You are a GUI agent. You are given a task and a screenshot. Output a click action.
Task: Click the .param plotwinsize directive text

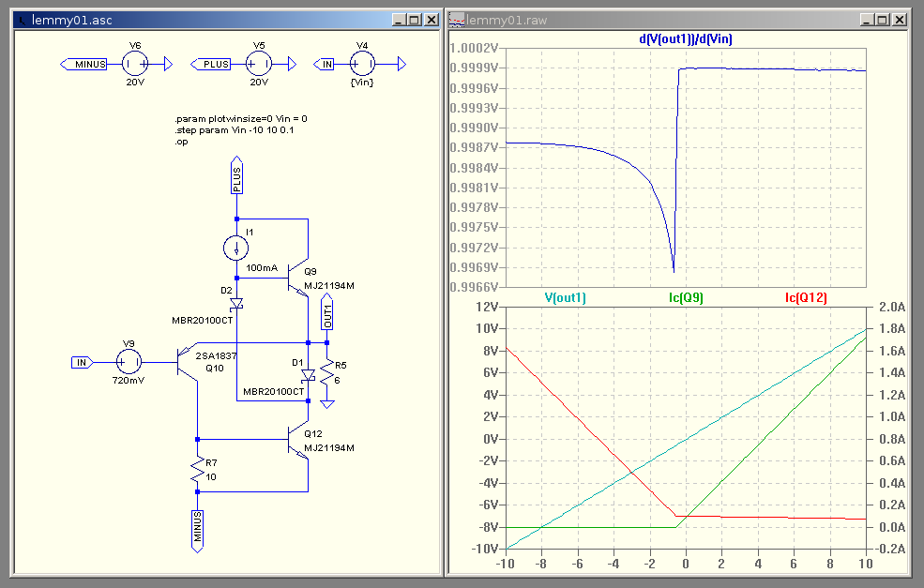(x=240, y=118)
